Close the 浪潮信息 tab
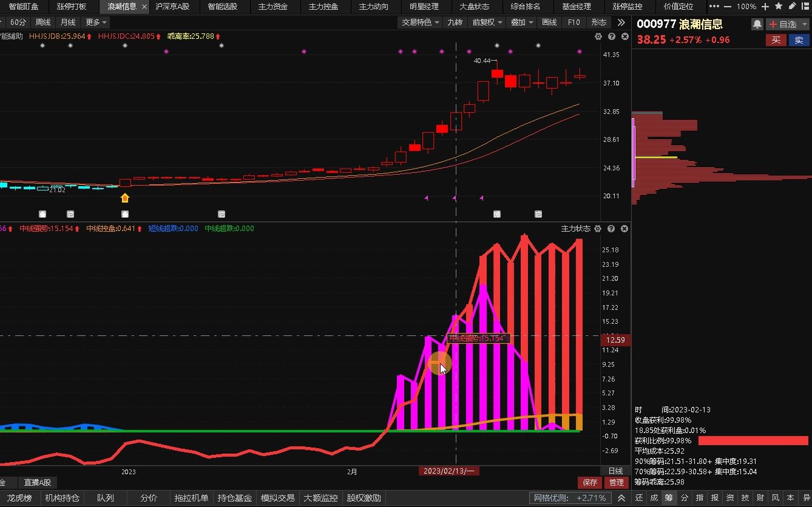 144,7
